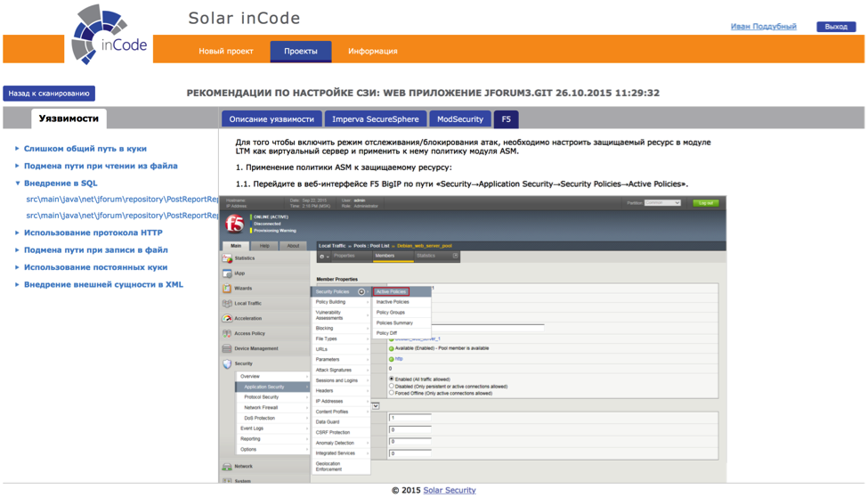Choose Policy Groups in submenu
The width and height of the screenshot is (868, 498).
[x=390, y=313]
